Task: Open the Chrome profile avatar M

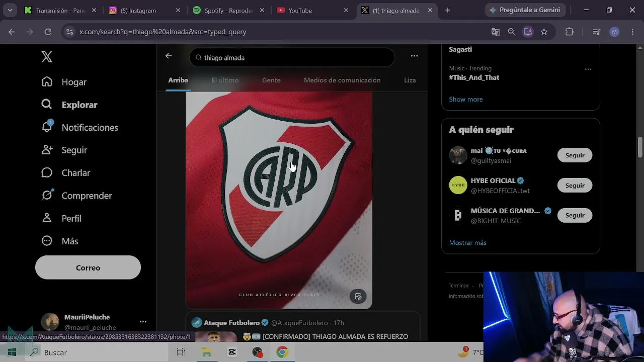Action: point(614,32)
